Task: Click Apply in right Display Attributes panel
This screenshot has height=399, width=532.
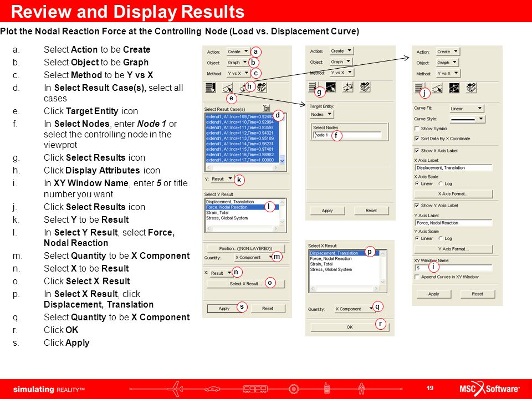Action: coord(433,294)
